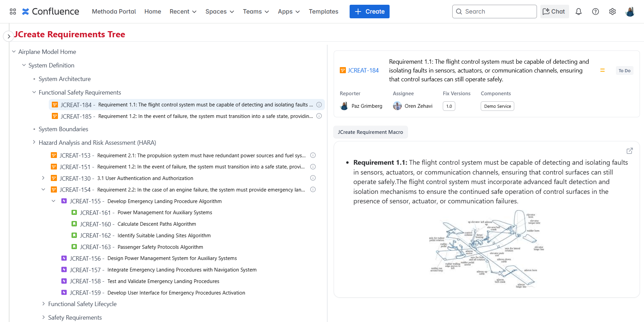Select System Architecture tree item

click(65, 79)
